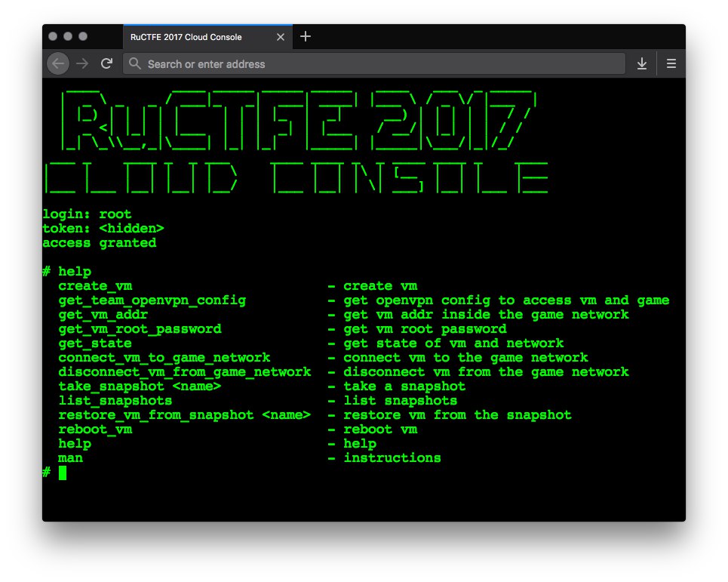Click the search magnifier in address bar
Screen dimensions: 728x582
135,63
